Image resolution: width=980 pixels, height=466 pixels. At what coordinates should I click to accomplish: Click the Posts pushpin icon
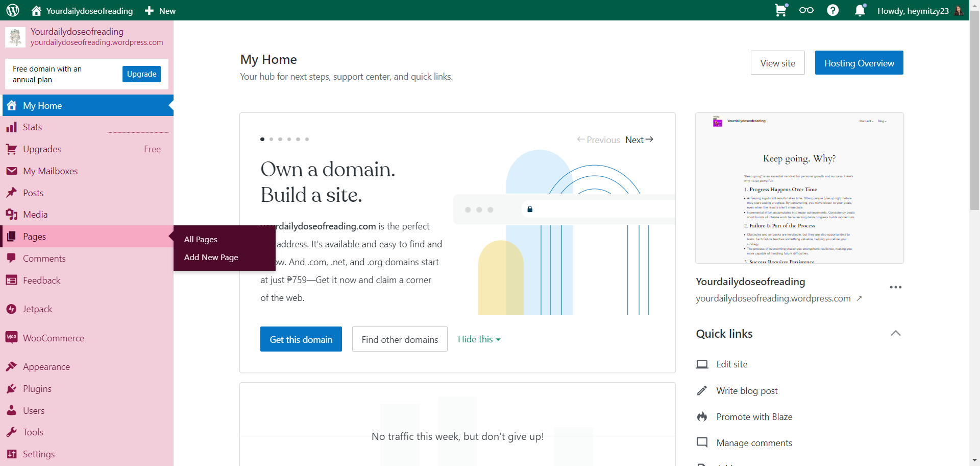[x=11, y=193]
